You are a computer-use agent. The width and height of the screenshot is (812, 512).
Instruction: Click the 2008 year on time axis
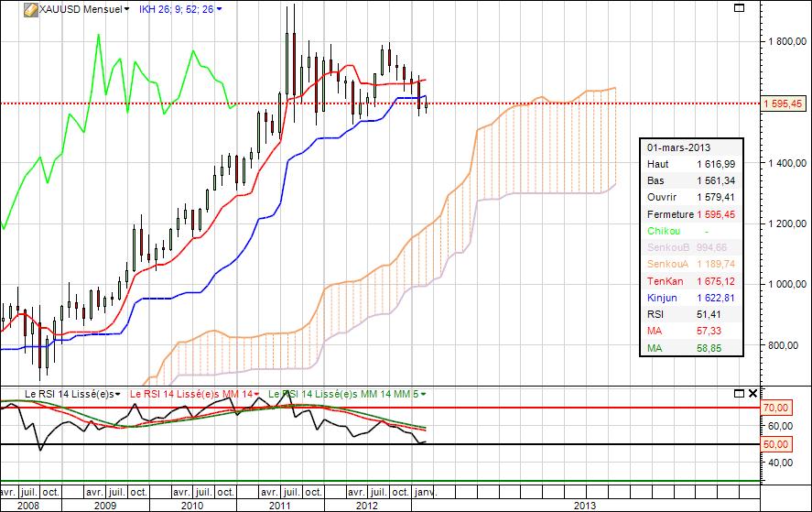pyautogui.click(x=27, y=505)
